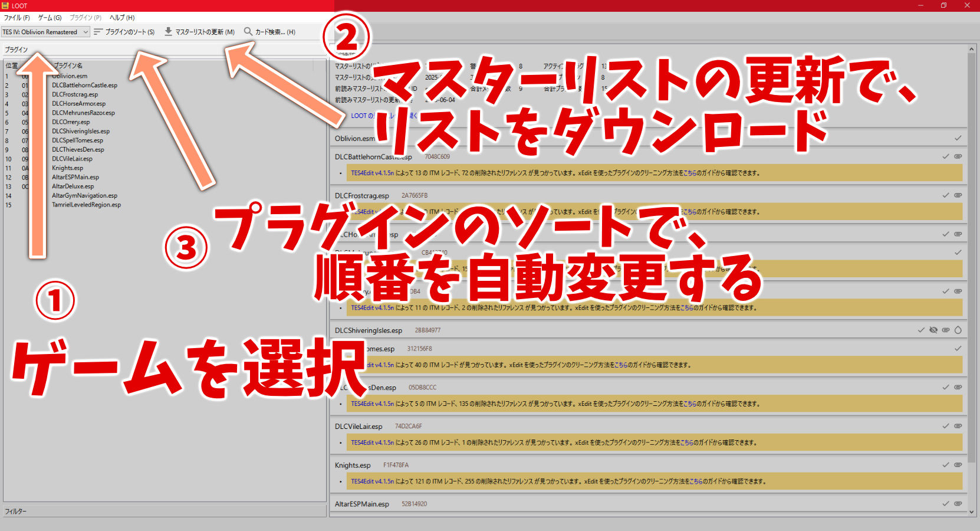This screenshot has width=980, height=531.
Task: Open TES4Edit v4.1.5n link in DLCBattlehornCastle.esp card
Action: (x=372, y=173)
